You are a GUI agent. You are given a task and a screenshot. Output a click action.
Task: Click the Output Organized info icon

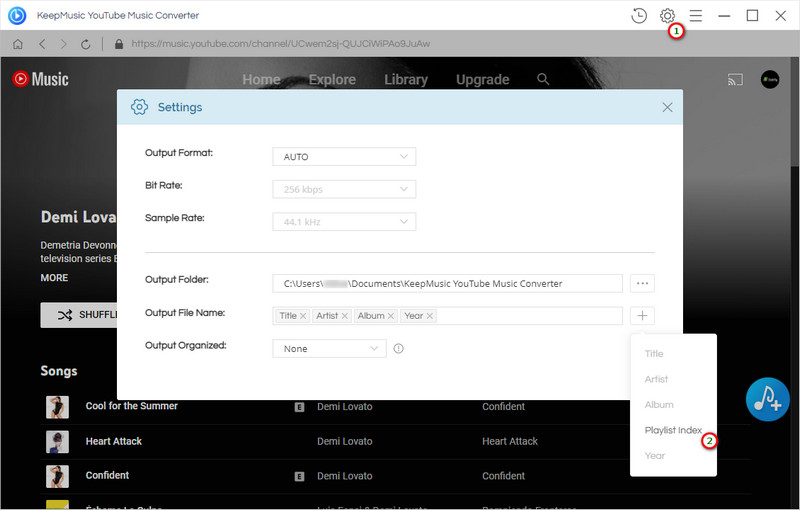398,348
